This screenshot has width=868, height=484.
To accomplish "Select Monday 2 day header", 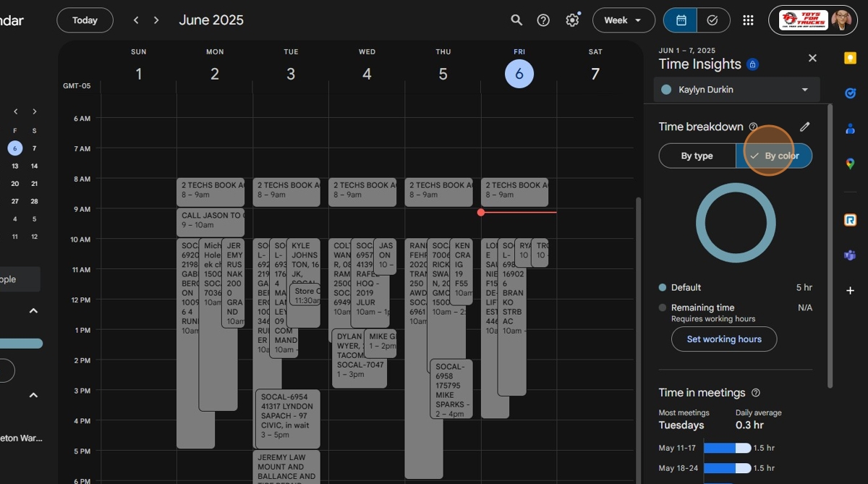I will [215, 74].
